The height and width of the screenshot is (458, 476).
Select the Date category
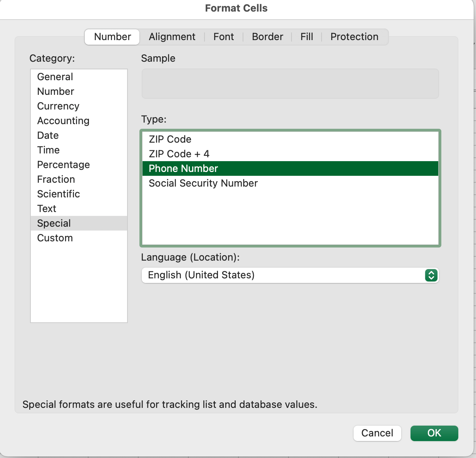pos(48,135)
